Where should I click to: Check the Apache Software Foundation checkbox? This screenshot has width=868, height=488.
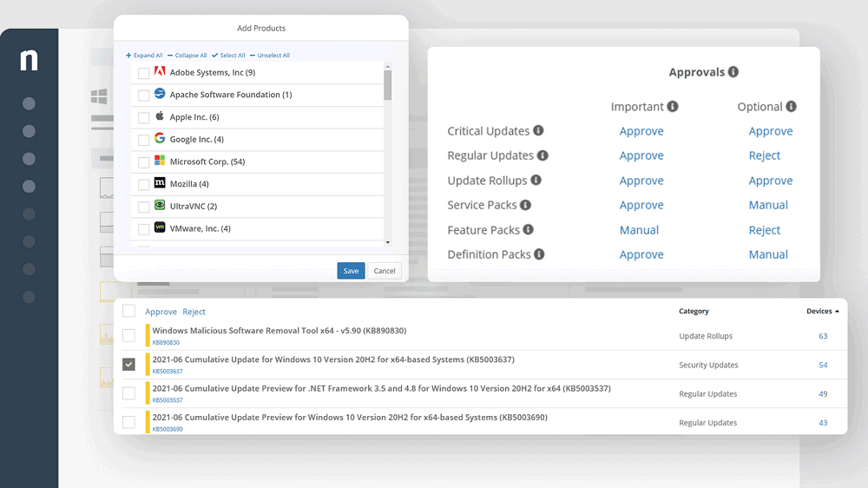[x=143, y=96]
